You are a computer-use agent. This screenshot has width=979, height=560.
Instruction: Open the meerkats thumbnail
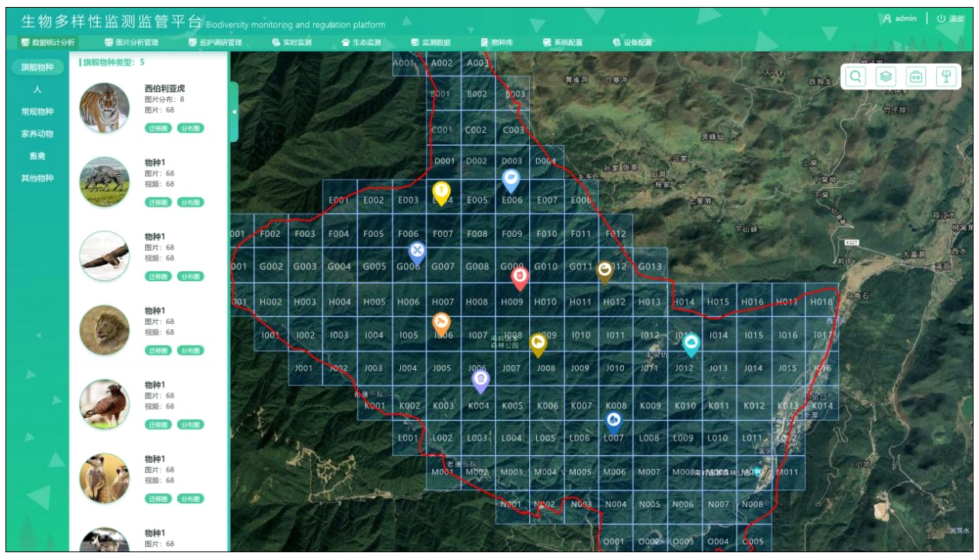coord(104,478)
